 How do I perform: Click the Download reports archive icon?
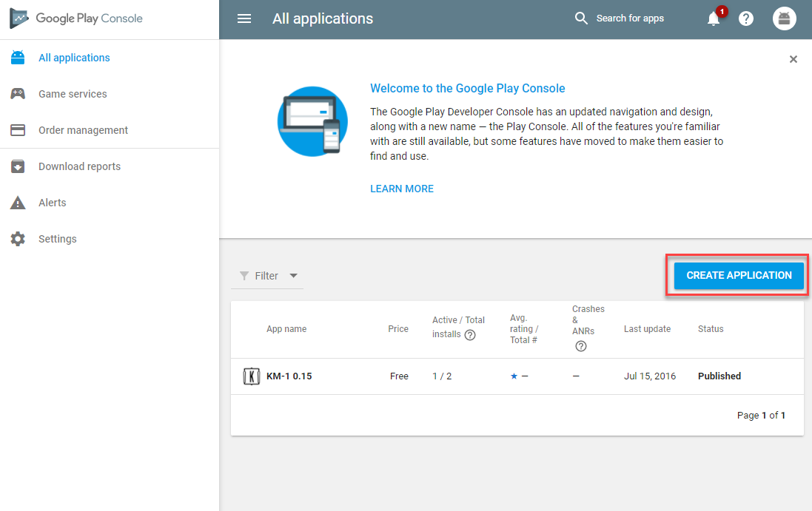(18, 166)
